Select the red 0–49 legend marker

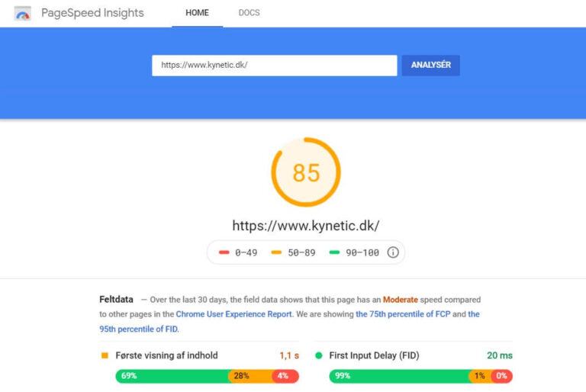point(224,252)
